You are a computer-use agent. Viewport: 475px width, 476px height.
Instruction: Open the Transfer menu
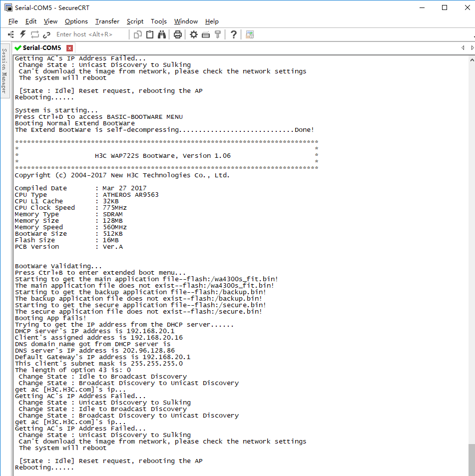pyautogui.click(x=107, y=21)
